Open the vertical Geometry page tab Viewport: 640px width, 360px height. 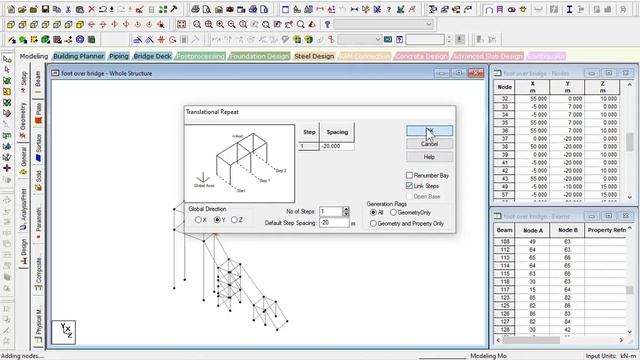(23, 121)
